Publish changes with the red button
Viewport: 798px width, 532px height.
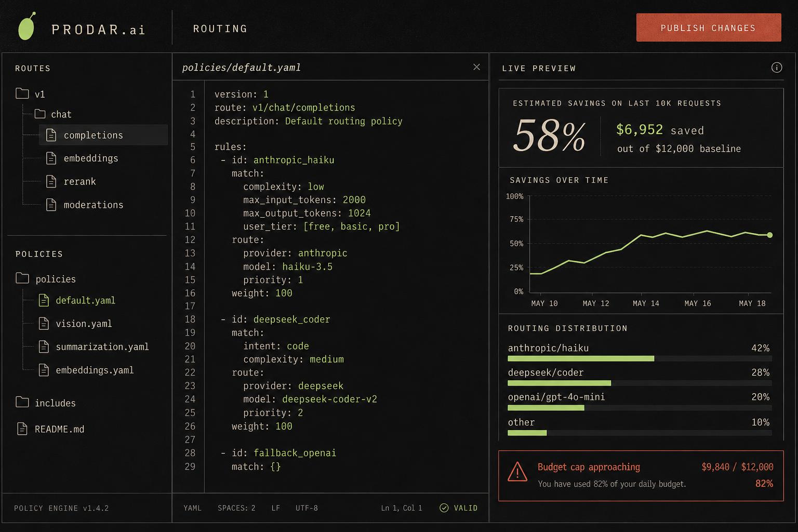tap(709, 28)
